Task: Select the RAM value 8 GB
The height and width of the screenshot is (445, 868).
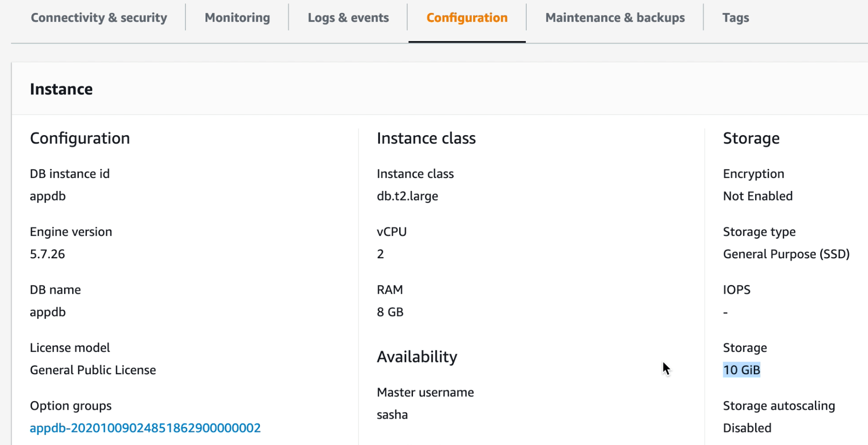Action: (x=390, y=312)
